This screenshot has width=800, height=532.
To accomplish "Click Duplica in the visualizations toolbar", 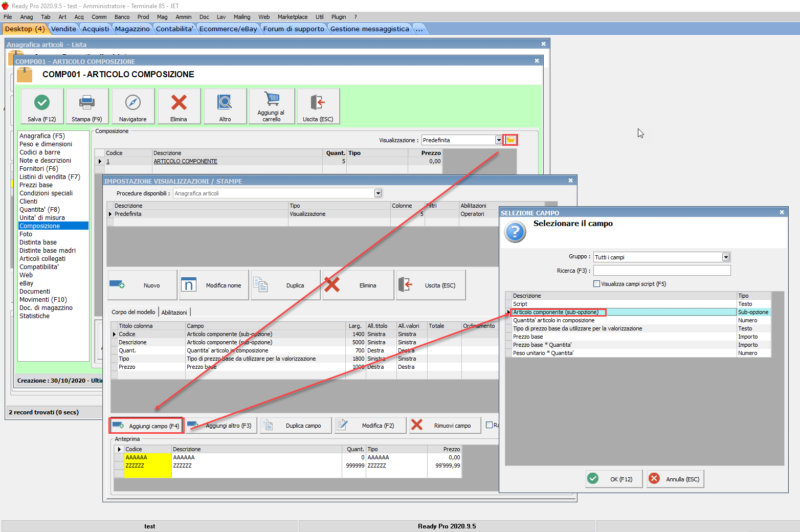I will [286, 285].
